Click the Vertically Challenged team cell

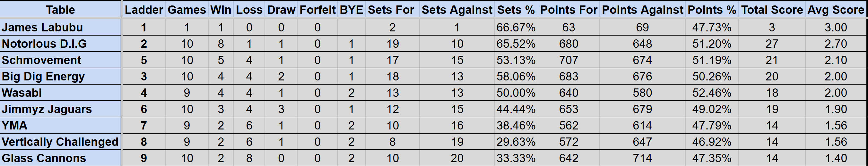(x=60, y=142)
